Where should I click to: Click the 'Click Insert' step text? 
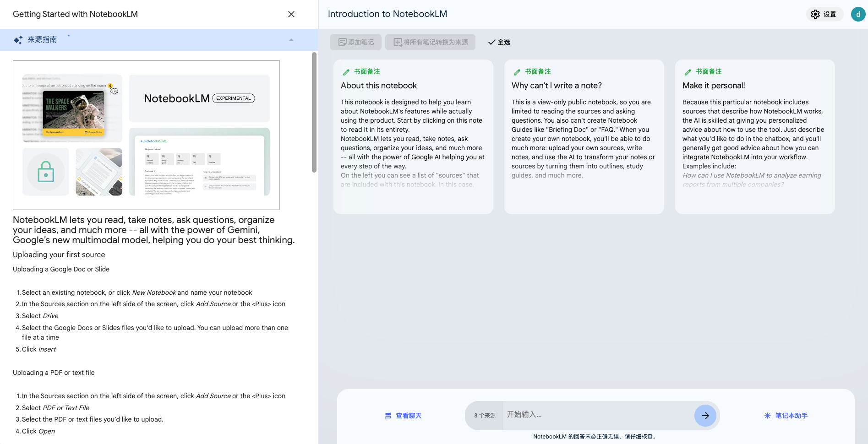39,349
